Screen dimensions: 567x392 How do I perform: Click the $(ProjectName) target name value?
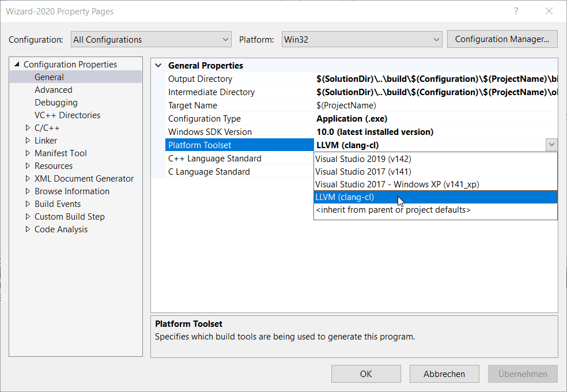(346, 105)
